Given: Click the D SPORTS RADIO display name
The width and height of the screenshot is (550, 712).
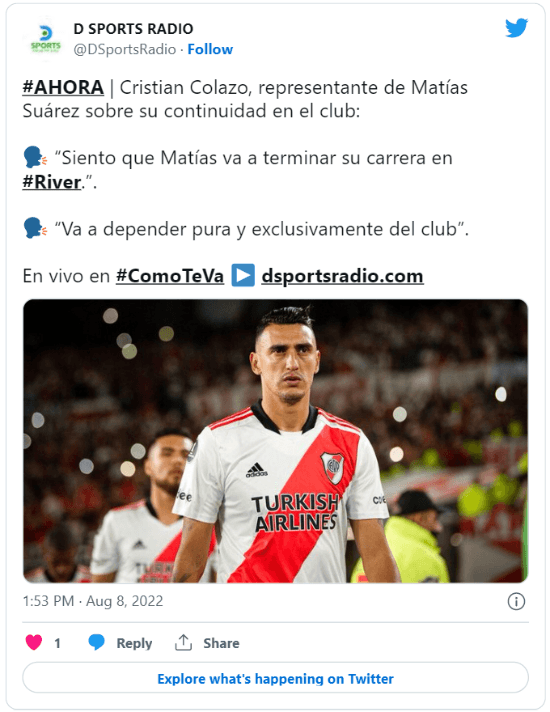Looking at the screenshot, I should (x=134, y=29).
